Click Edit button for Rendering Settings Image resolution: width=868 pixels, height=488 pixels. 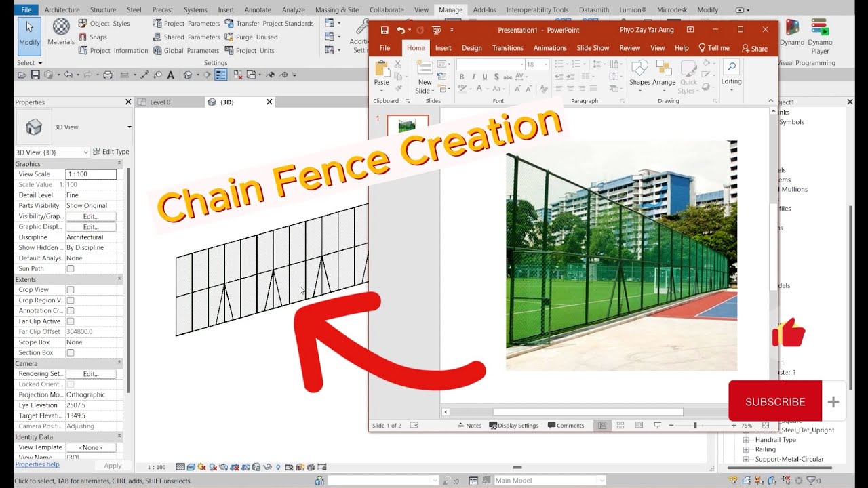pos(91,374)
